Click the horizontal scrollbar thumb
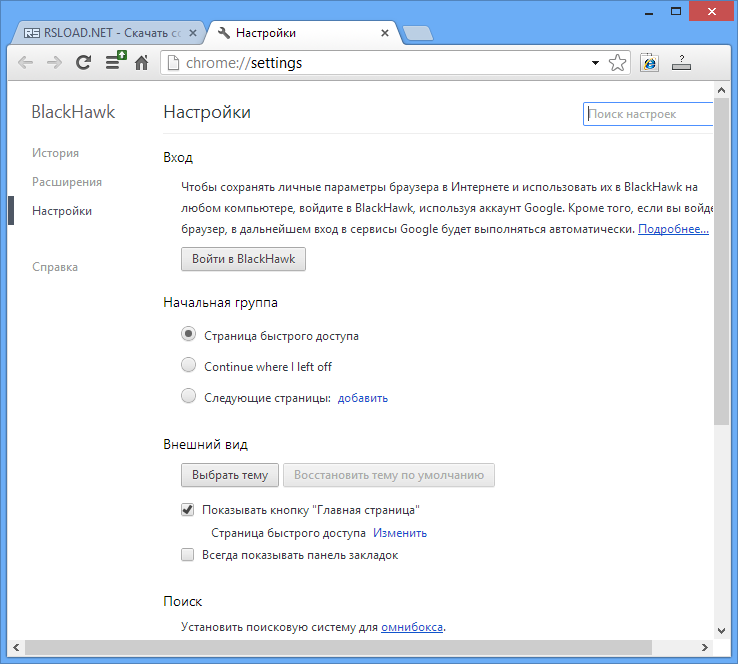738x664 pixels. pos(338,648)
